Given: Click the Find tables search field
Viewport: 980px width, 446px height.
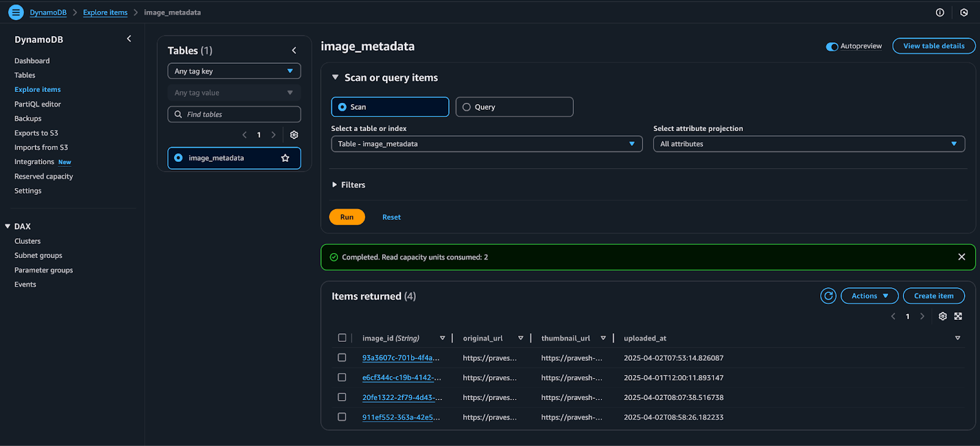Looking at the screenshot, I should 234,115.
